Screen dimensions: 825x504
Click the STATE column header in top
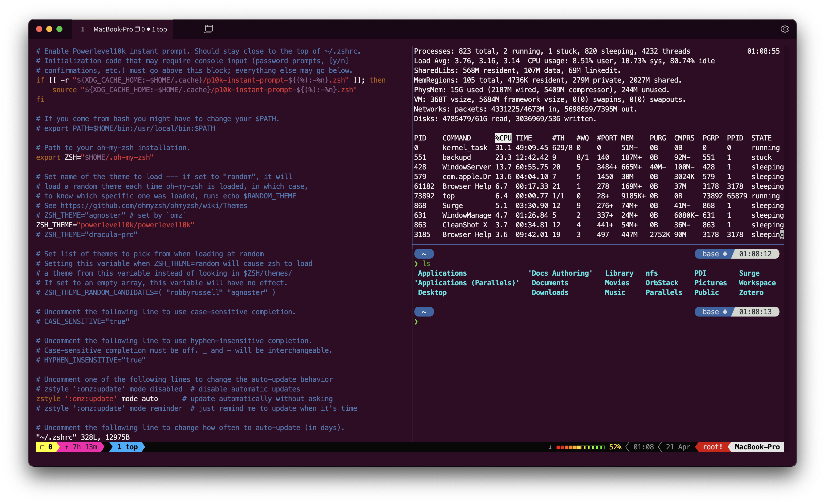[x=761, y=138]
